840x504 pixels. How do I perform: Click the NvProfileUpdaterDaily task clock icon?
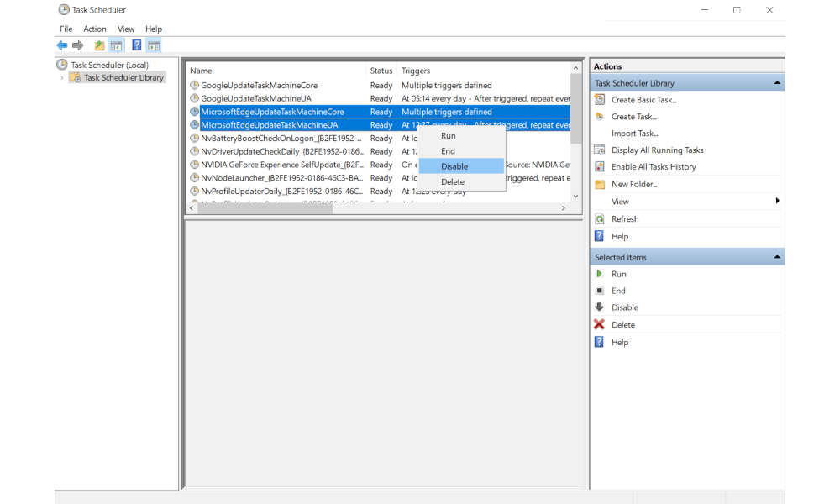coord(195,192)
